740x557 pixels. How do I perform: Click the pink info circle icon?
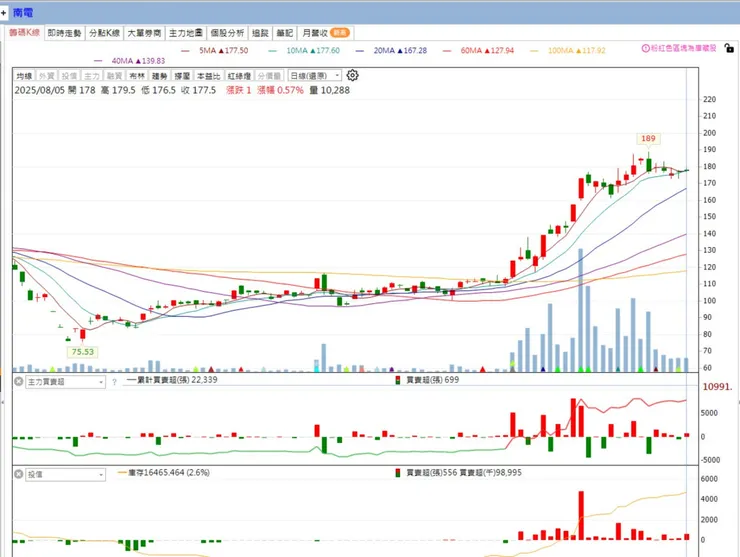[645, 48]
